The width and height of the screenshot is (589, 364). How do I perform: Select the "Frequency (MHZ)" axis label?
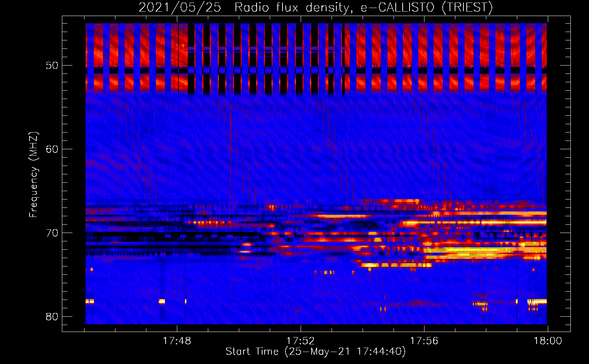point(33,175)
